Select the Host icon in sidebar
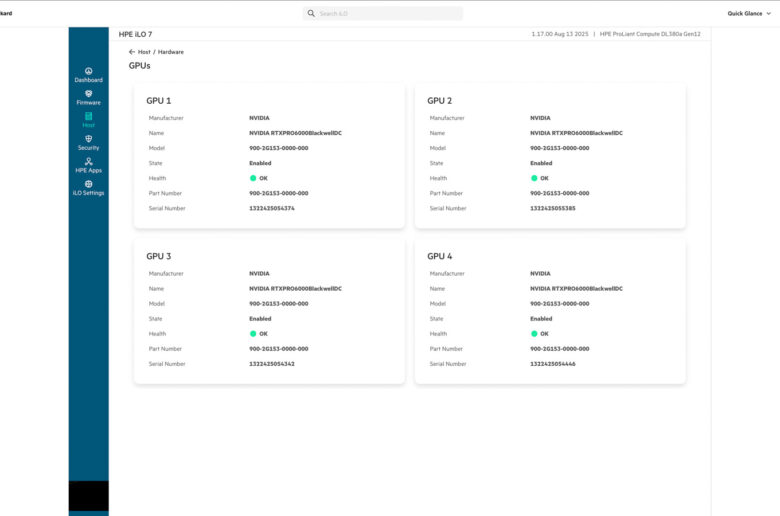The image size is (780, 516). pos(88,117)
